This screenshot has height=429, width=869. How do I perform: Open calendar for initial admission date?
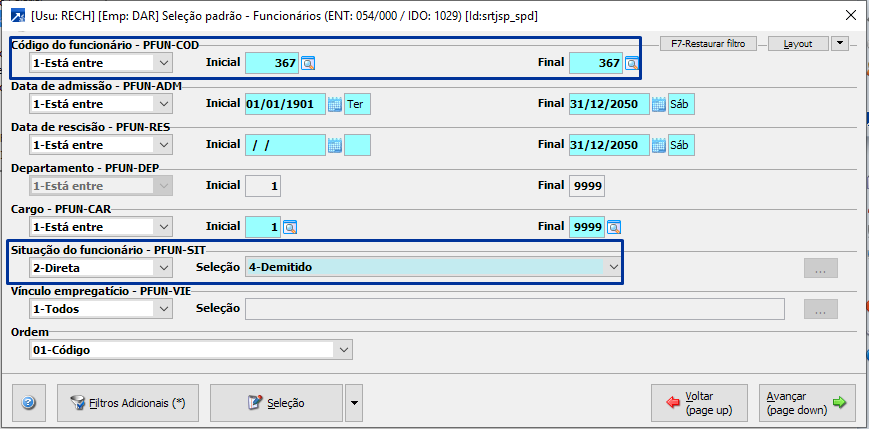click(335, 104)
